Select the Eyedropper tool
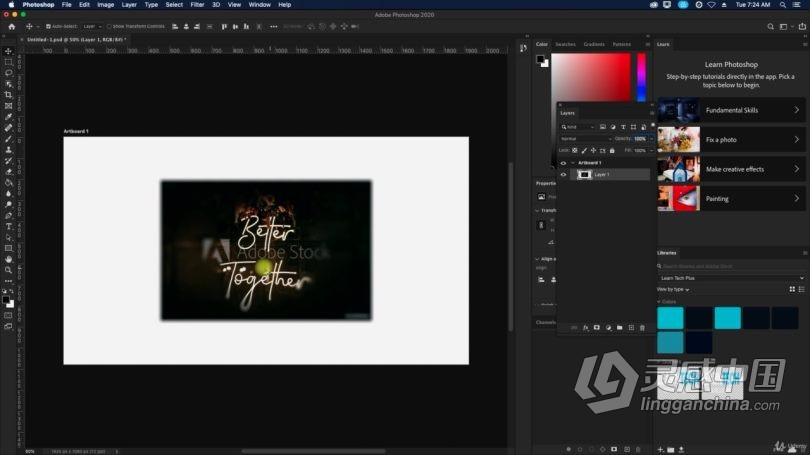Screen dimensions: 810x455 pos(8,117)
